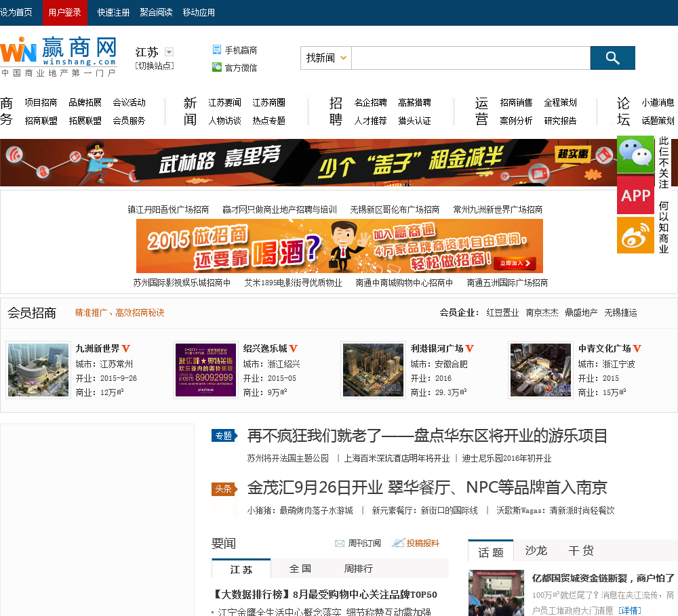The image size is (678, 616).
Task: Click the V badge next to 中青文化广场
Action: [x=637, y=348]
